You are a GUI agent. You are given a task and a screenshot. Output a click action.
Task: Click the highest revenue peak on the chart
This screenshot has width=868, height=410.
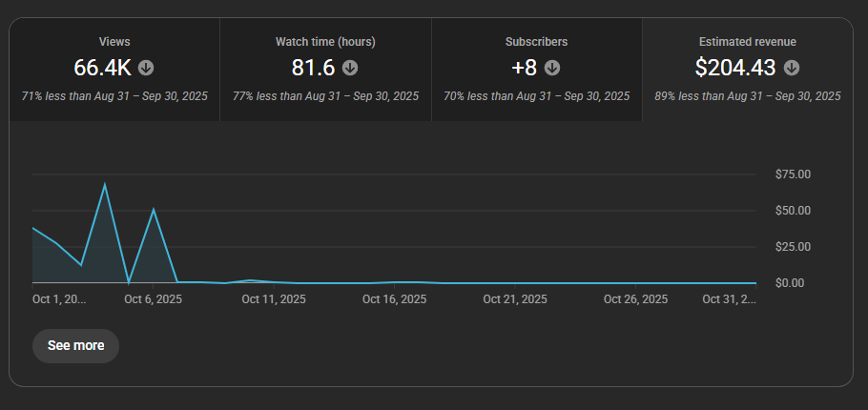pos(105,184)
